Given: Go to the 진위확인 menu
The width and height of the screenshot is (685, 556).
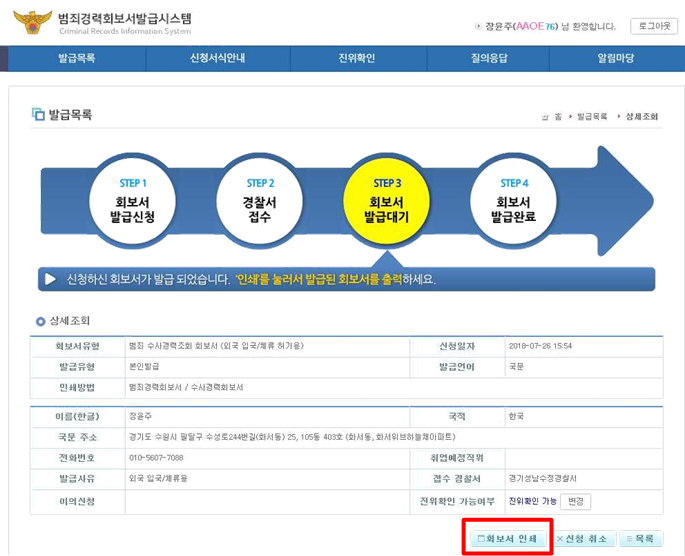Looking at the screenshot, I should coord(357,59).
